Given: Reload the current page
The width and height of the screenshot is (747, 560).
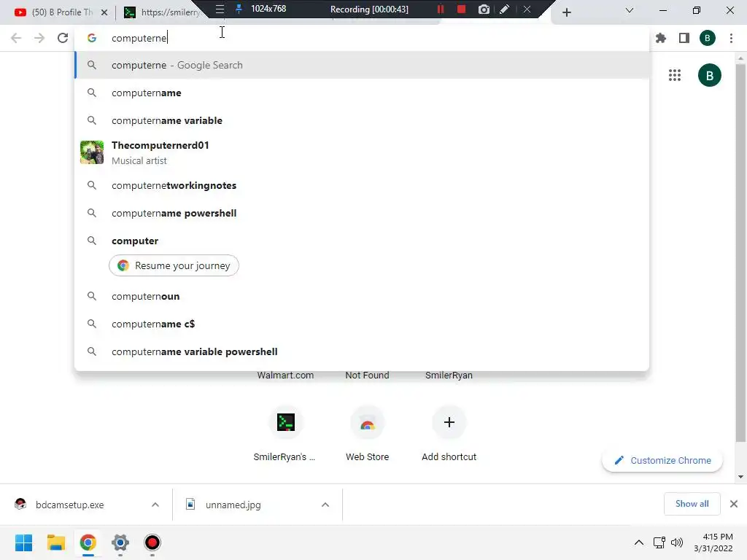Looking at the screenshot, I should pos(63,38).
